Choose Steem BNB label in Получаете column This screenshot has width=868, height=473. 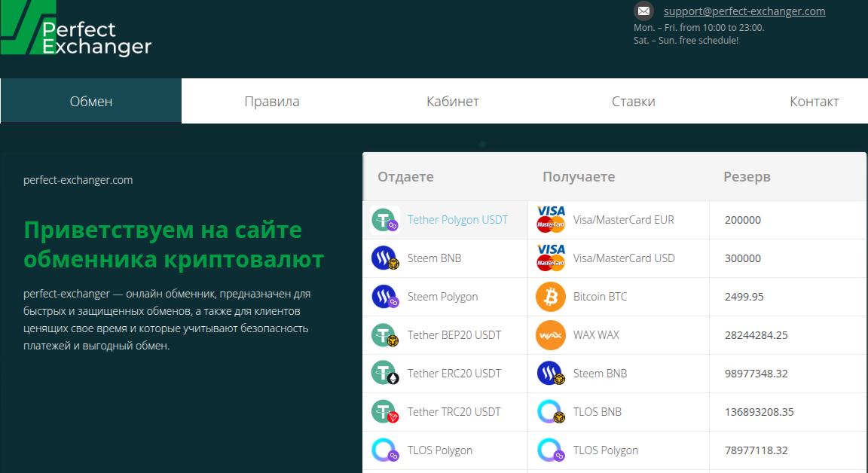point(600,374)
